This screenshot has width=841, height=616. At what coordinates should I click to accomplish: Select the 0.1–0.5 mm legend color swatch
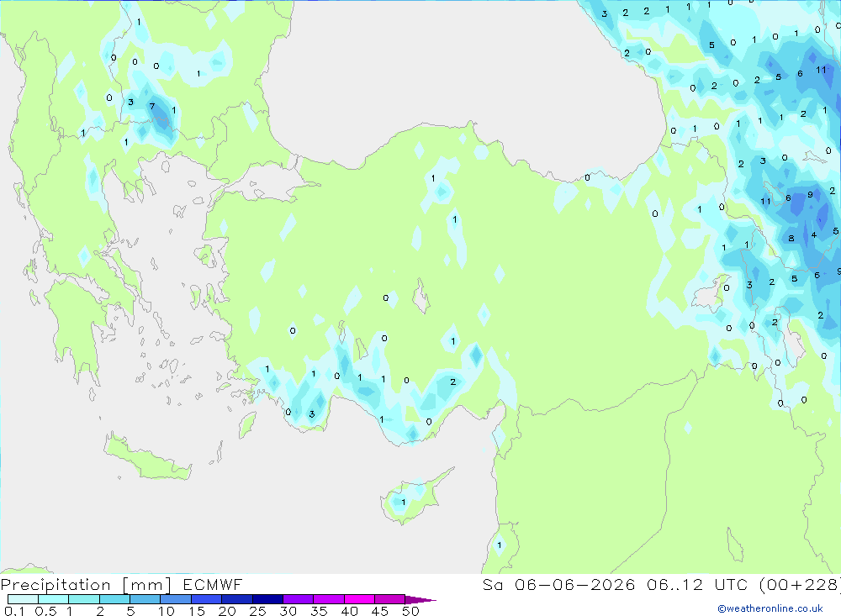point(23,599)
